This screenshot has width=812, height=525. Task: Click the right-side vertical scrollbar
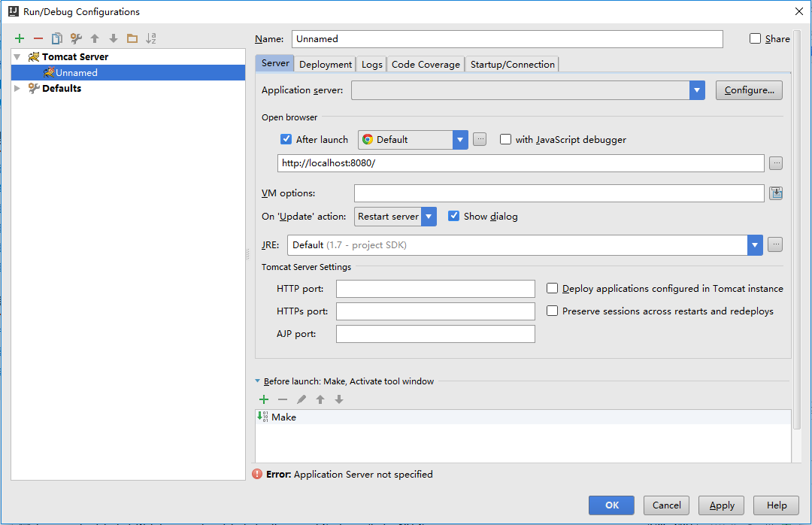[797, 228]
